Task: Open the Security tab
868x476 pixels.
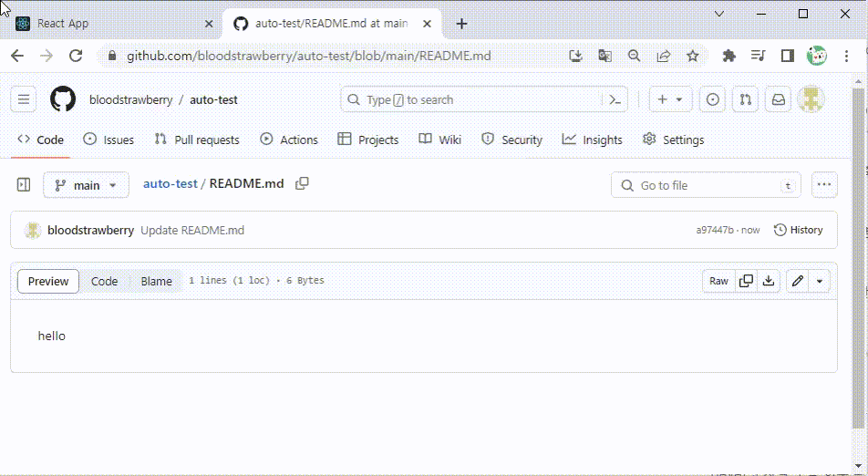Action: [x=512, y=140]
